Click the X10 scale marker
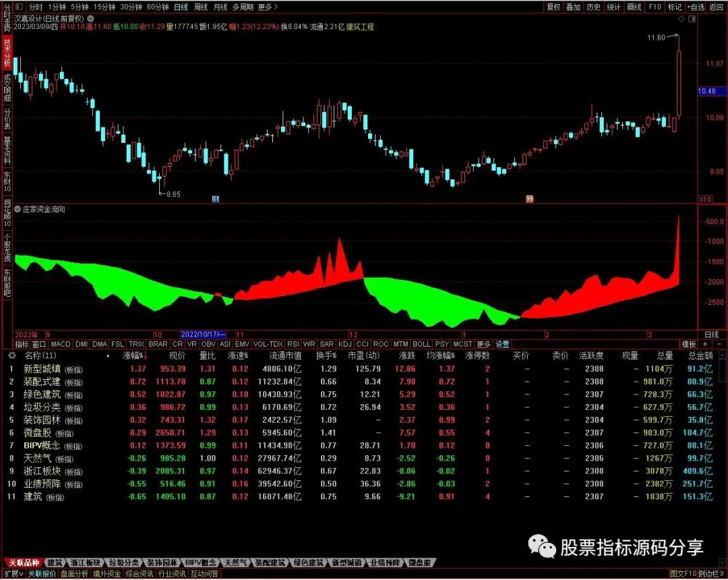The image size is (728, 580). click(x=705, y=199)
